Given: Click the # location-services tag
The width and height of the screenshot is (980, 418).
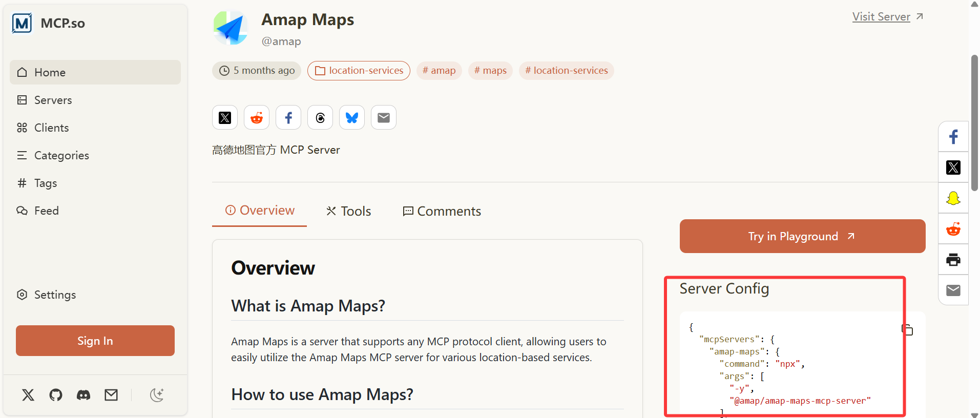Looking at the screenshot, I should (x=567, y=71).
